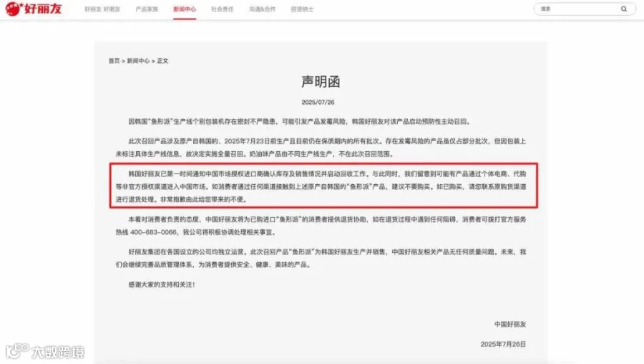This screenshot has width=644, height=364.
Task: Open the 沟通&合作 navigation item
Action: click(262, 9)
